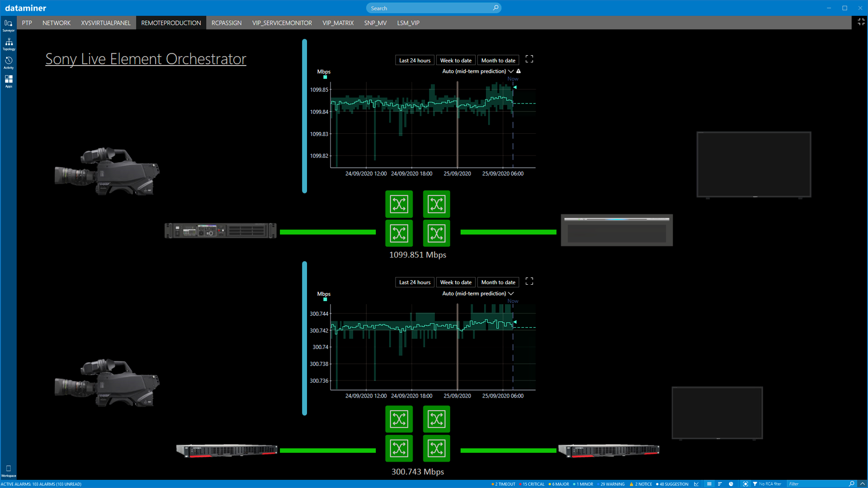Click bottom-left switch icon above 1099.851 Mbps

(x=399, y=233)
